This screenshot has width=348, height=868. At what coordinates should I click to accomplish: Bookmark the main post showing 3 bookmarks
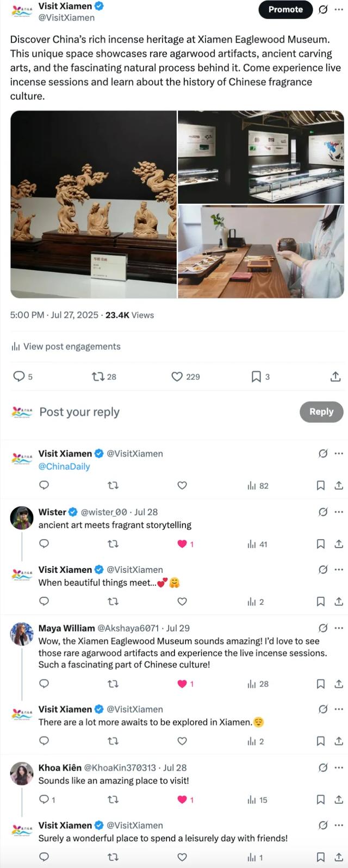(260, 377)
